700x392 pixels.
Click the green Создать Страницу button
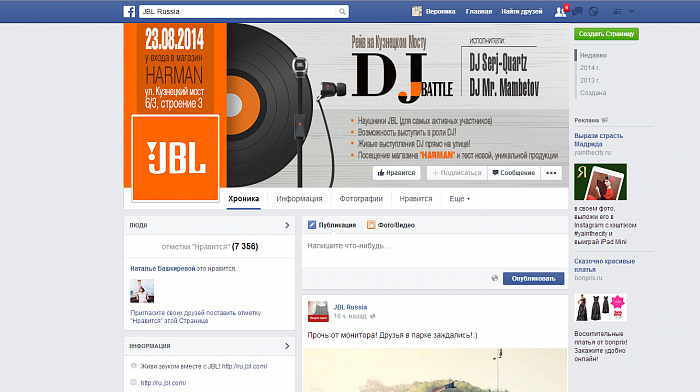pyautogui.click(x=606, y=34)
